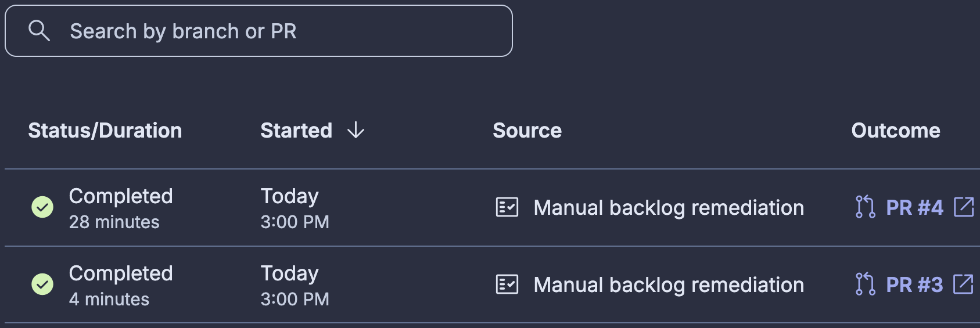Click the checklist icon in the first row
Screen dimensions: 980x328
tap(507, 207)
